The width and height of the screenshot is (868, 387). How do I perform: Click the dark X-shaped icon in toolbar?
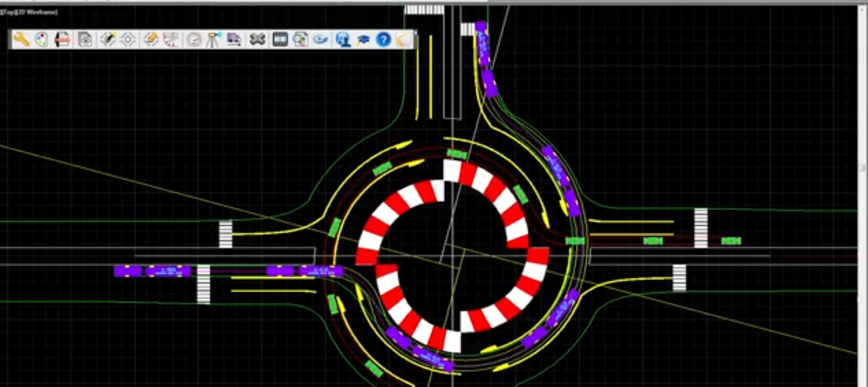[x=257, y=40]
